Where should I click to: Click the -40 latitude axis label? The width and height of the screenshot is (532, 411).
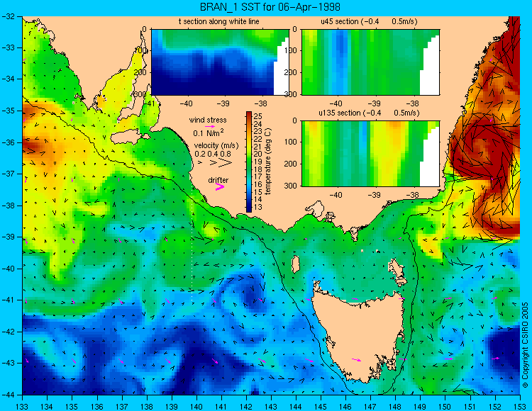9,269
